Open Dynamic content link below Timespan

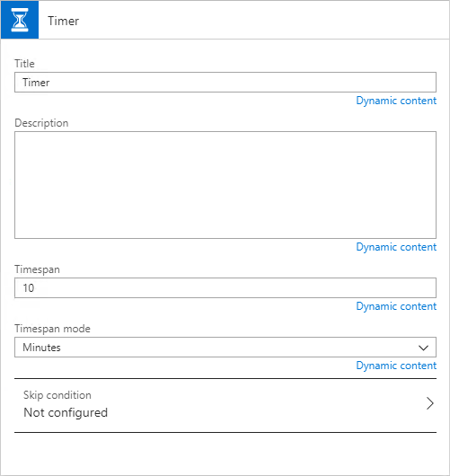click(x=396, y=306)
